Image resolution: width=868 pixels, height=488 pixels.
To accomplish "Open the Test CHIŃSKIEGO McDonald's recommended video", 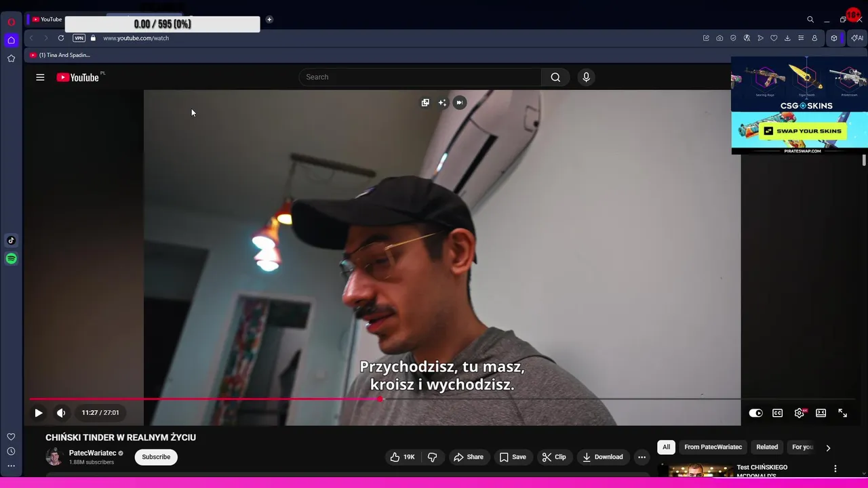I will (762, 470).
